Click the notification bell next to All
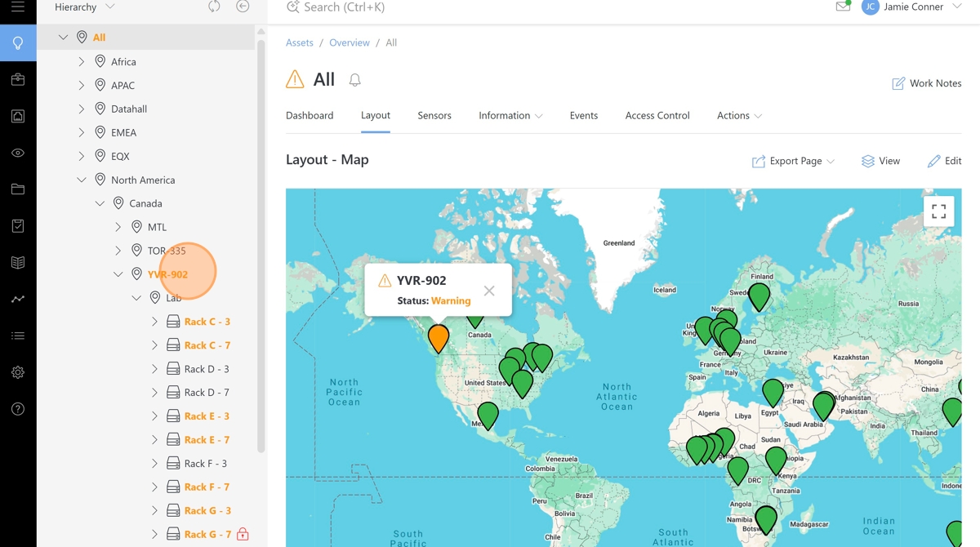The height and width of the screenshot is (547, 980). pyautogui.click(x=354, y=80)
